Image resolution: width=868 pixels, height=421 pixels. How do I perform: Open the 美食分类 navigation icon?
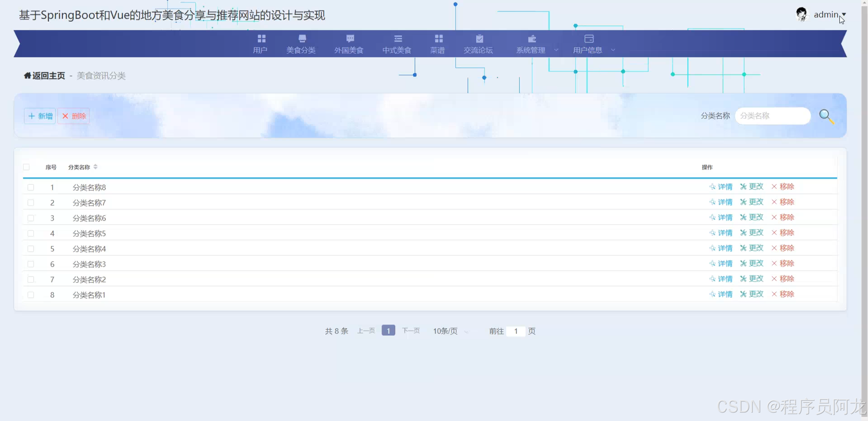click(x=302, y=39)
